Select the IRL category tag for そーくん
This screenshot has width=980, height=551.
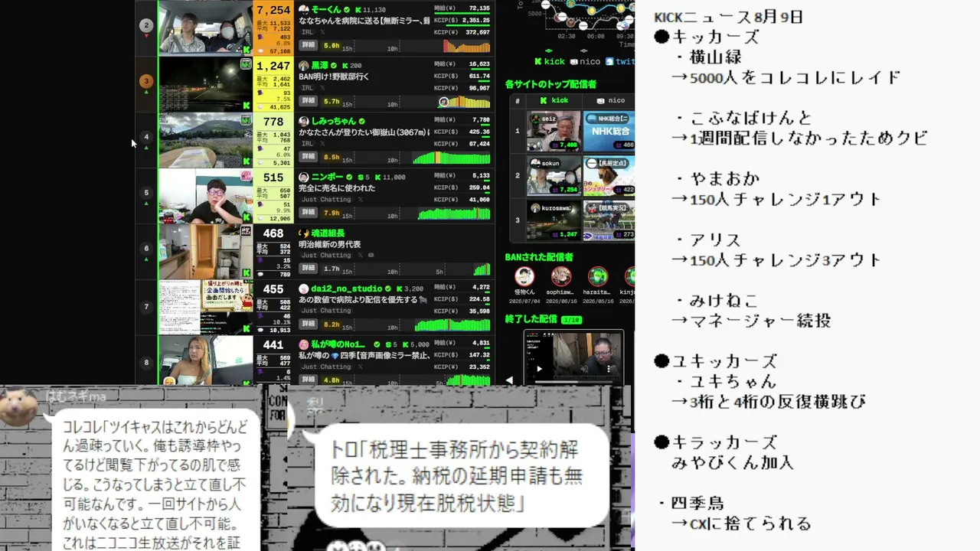point(308,32)
